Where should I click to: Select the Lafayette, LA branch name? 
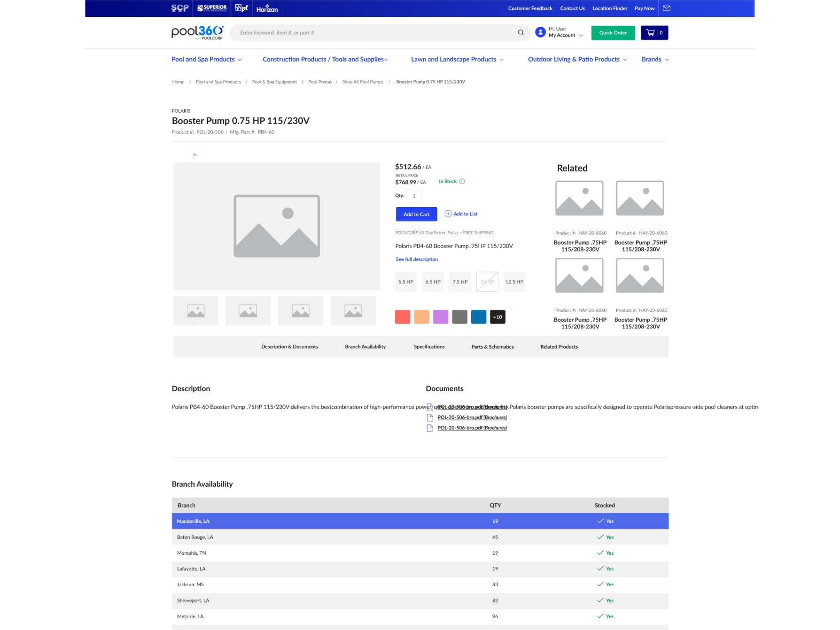point(191,569)
